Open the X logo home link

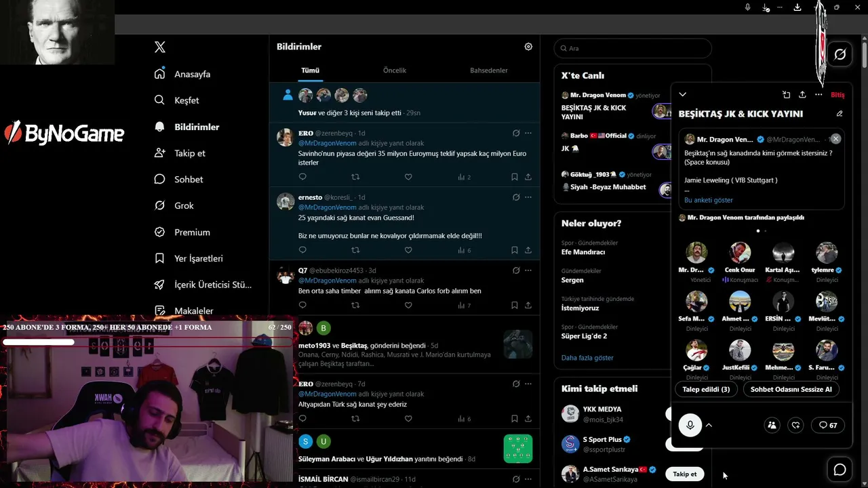160,47
